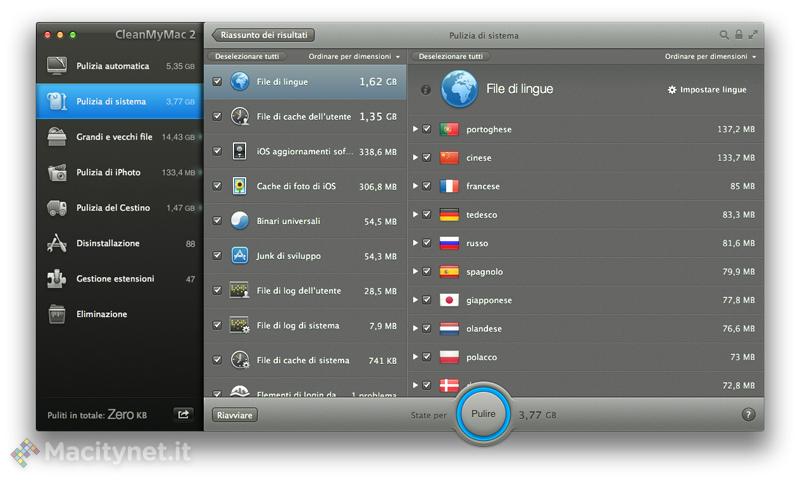Open Grandi e vecchi file section
This screenshot has height=481, width=800.
point(120,137)
